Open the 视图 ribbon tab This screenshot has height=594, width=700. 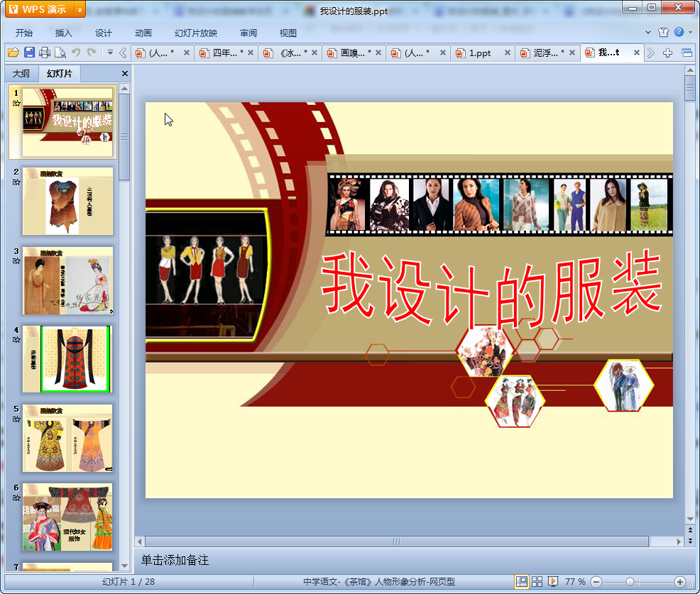[288, 33]
